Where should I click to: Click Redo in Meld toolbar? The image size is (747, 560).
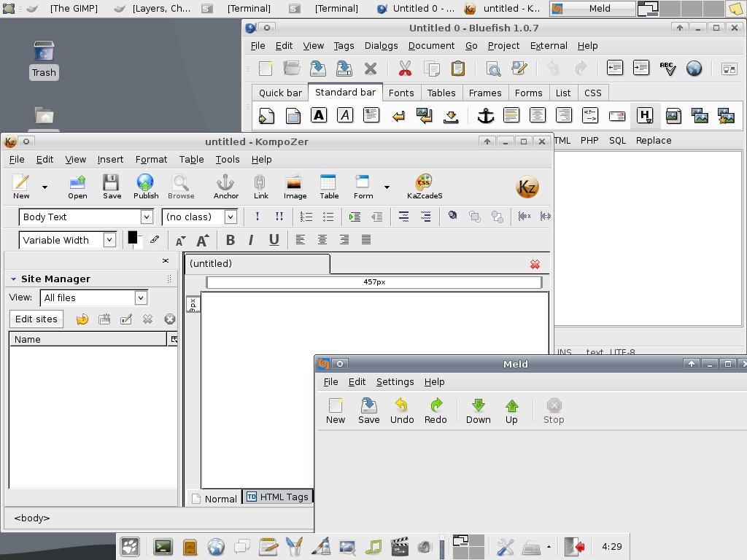(436, 411)
